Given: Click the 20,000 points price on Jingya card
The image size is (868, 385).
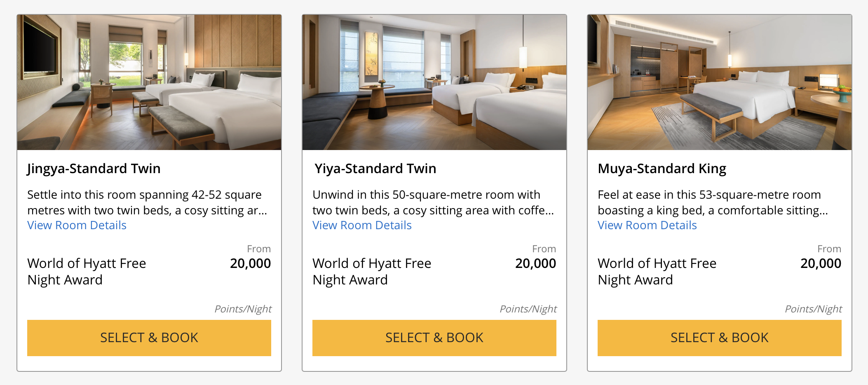Looking at the screenshot, I should (251, 263).
